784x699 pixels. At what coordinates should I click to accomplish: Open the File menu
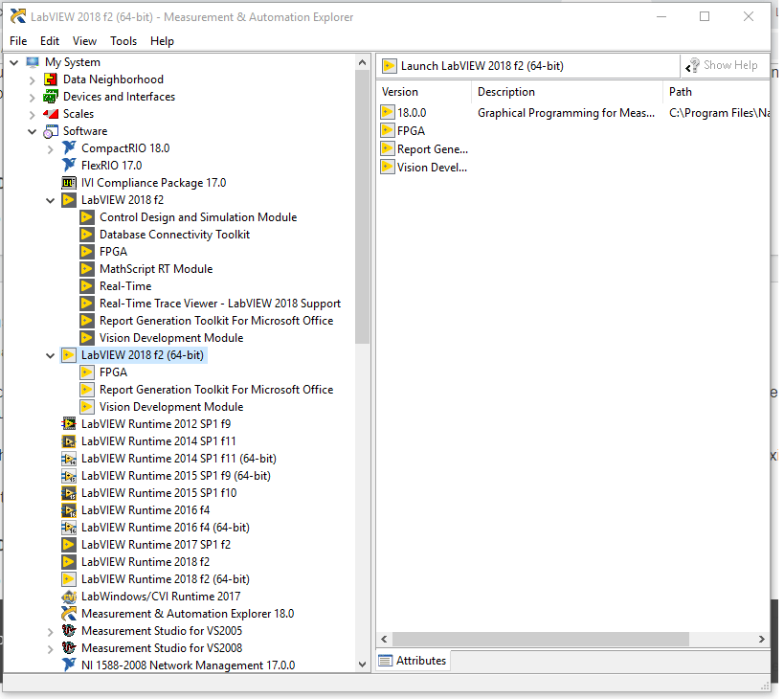pyautogui.click(x=18, y=41)
